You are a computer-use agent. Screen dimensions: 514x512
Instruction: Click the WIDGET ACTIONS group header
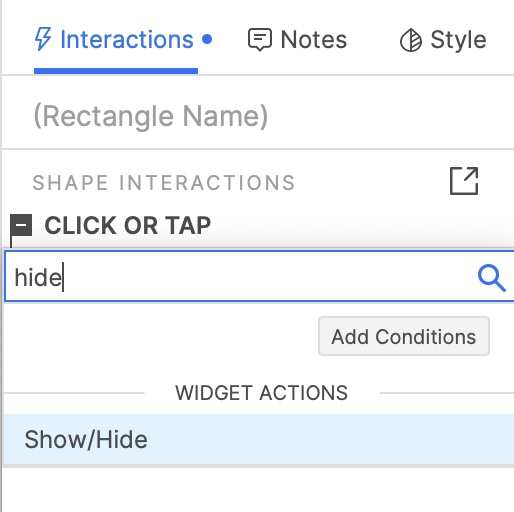point(261,393)
